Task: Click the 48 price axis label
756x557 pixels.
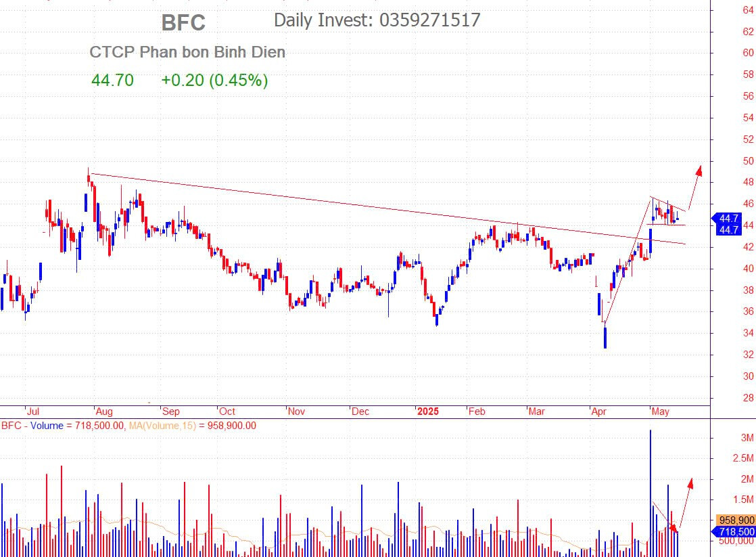Action: [748, 183]
